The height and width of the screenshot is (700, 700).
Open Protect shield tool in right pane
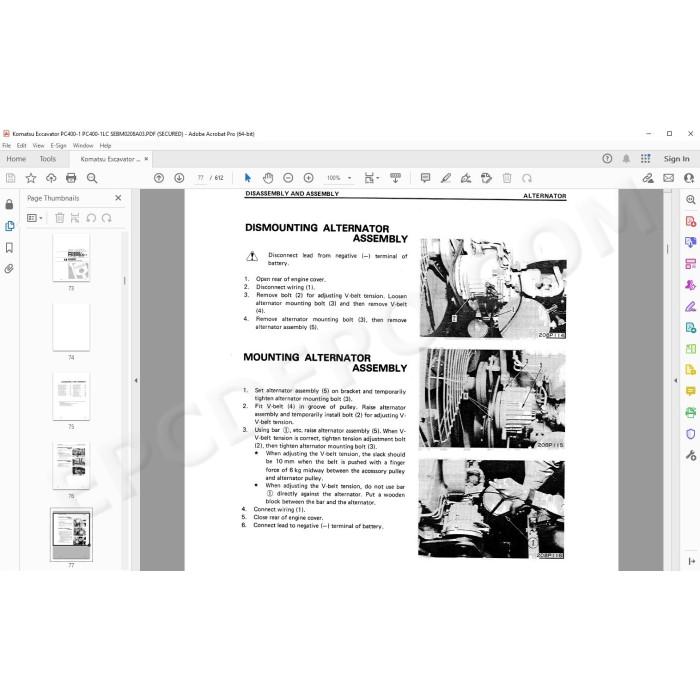click(691, 434)
